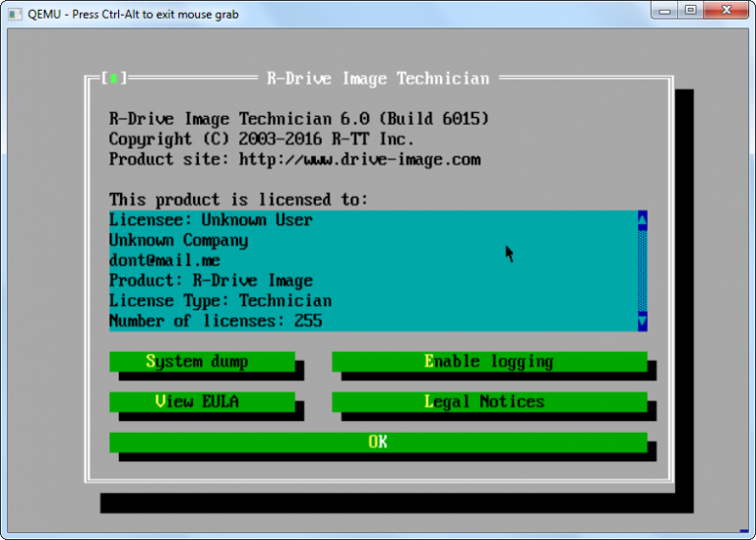Screen dimensions: 756x540
Task: Select the Licensee: Unknown User line
Action: (373, 220)
